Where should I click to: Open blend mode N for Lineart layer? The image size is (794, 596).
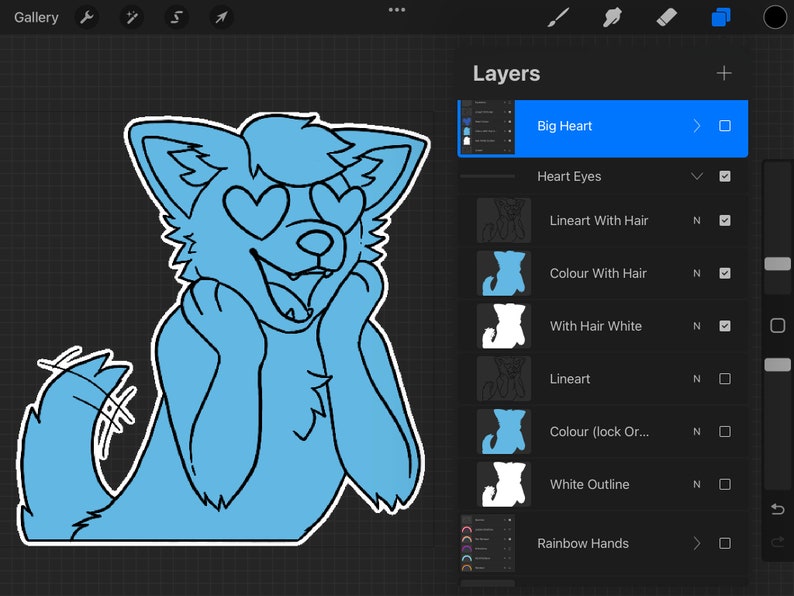click(697, 379)
